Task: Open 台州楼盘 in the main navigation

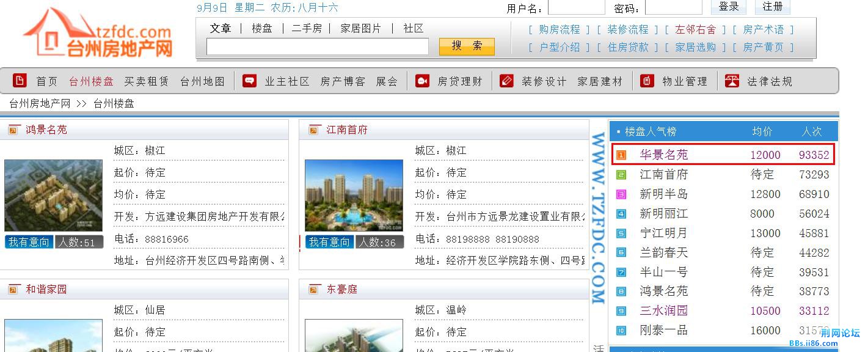Action: coord(91,81)
